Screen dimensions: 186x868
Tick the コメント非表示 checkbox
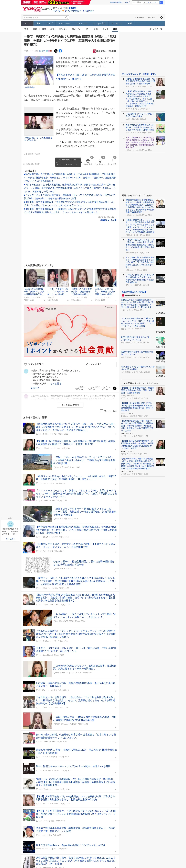coord(102,411)
